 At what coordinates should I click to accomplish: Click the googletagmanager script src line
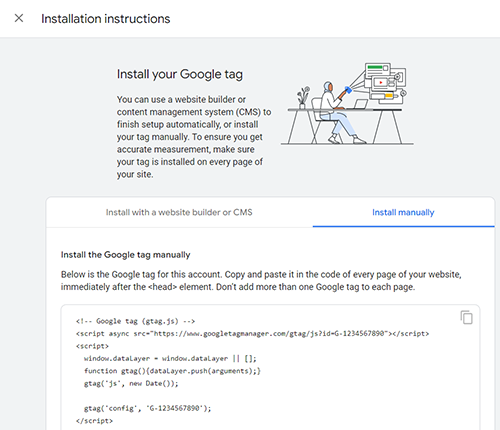tap(252, 333)
